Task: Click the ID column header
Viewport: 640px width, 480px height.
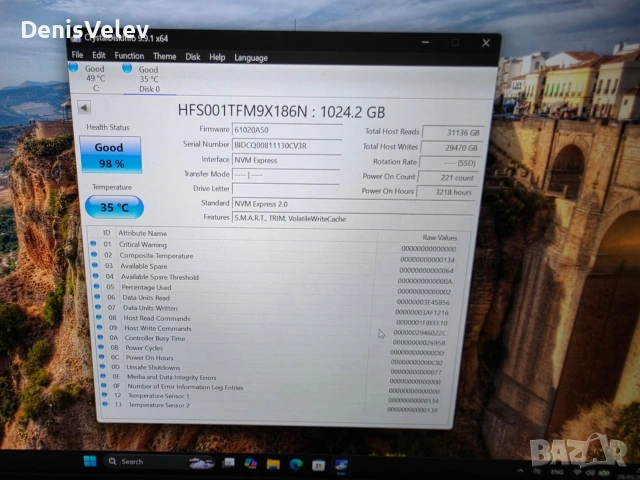Action: click(x=107, y=232)
